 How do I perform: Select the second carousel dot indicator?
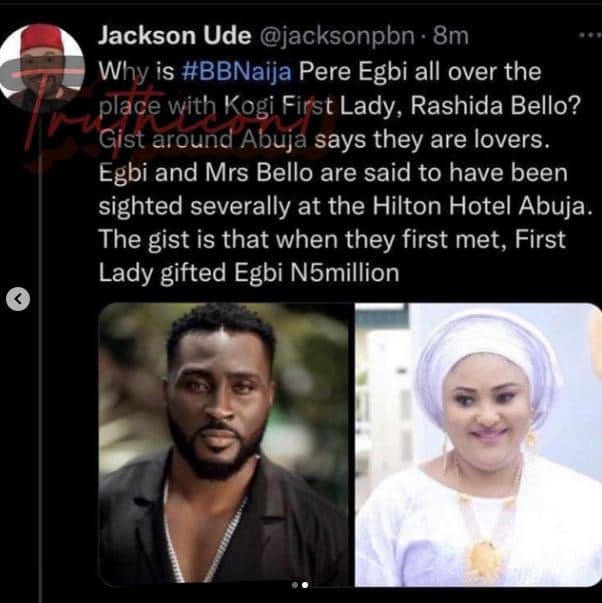point(305,585)
